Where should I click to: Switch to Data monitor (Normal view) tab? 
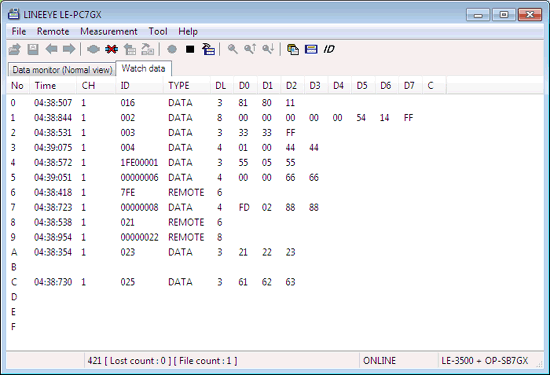62,70
